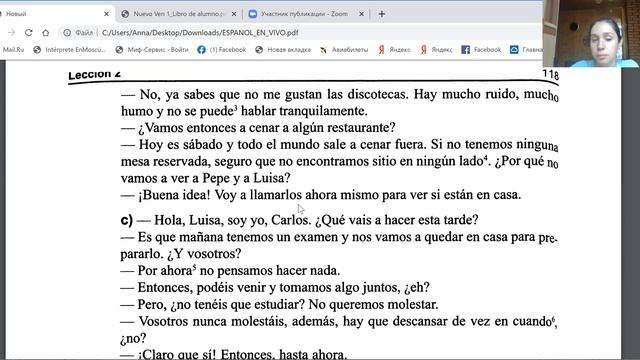Open the first Яндекс bookmark
Viewport: 640px width, 360px height.
point(394,49)
